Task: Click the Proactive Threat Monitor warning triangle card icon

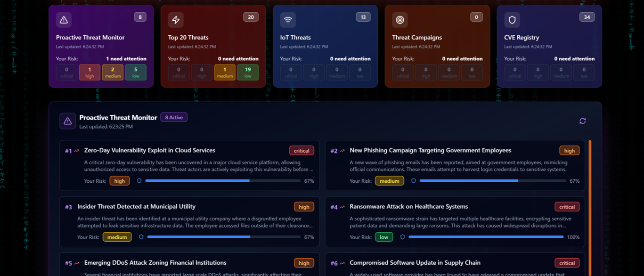Action: [x=64, y=20]
